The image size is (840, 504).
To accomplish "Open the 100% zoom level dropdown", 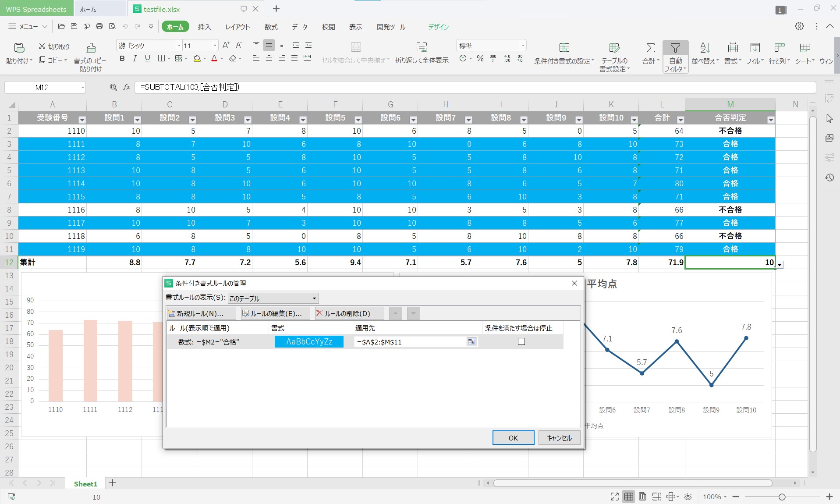I will point(715,497).
